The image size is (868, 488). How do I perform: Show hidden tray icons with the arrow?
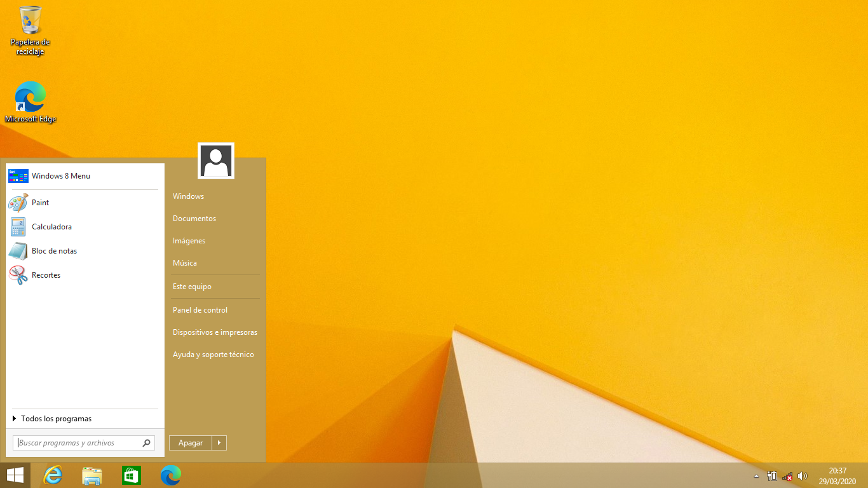(x=756, y=475)
